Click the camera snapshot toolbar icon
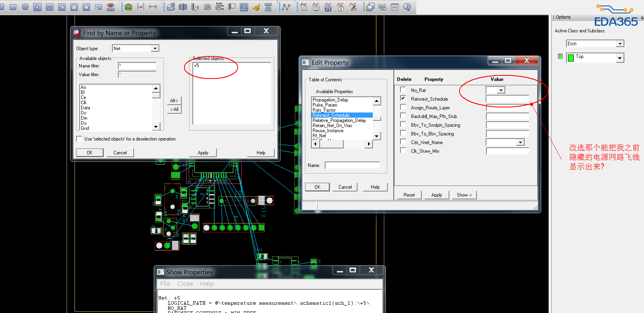Screen dimensions: 644x313 pyautogui.click(x=207, y=7)
